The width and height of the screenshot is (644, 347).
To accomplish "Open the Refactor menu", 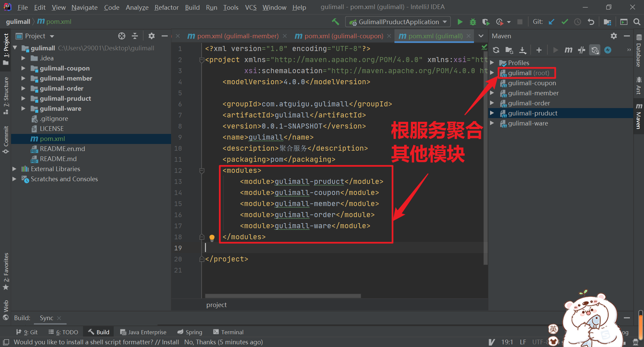I will 166,7.
